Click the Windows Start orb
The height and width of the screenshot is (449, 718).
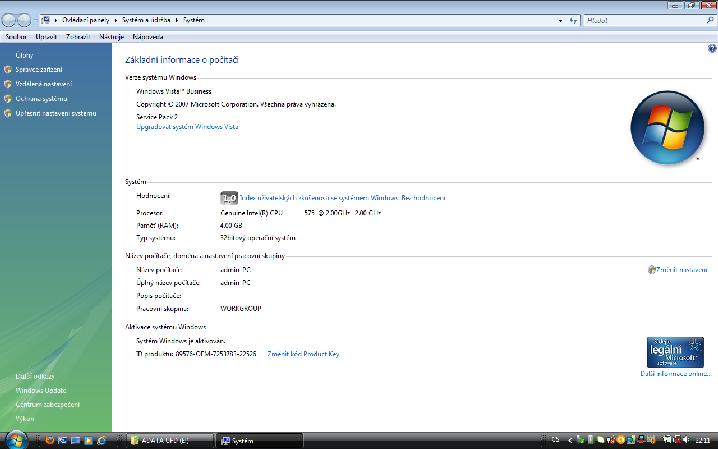click(16, 440)
